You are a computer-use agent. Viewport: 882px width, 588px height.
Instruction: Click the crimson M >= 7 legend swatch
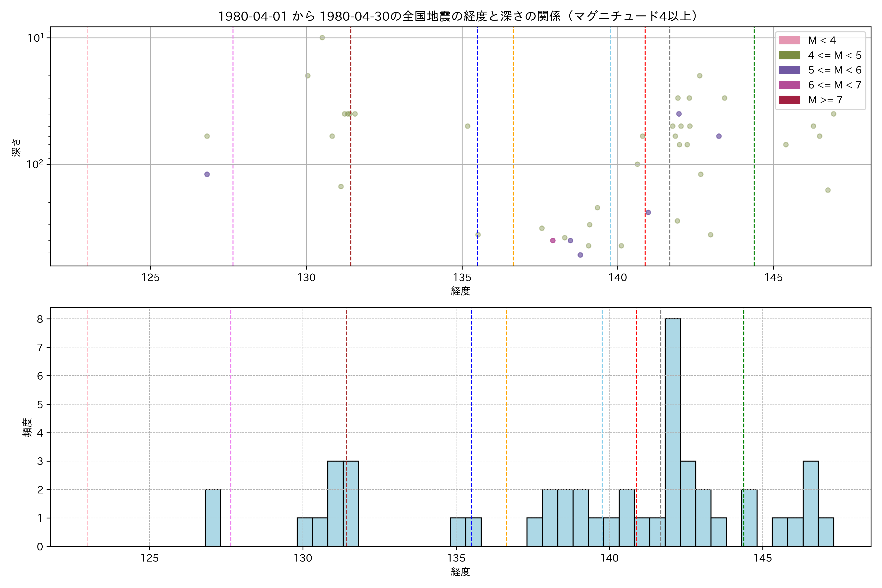[789, 100]
